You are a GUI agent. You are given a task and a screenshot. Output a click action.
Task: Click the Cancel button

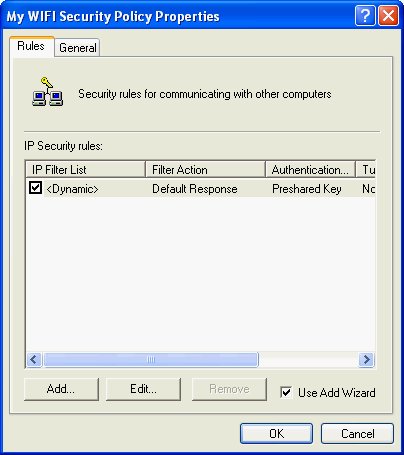(357, 434)
